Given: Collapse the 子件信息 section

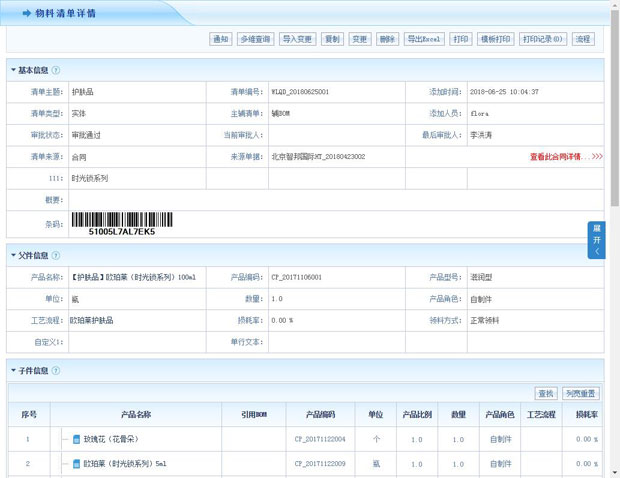Looking at the screenshot, I should point(14,370).
